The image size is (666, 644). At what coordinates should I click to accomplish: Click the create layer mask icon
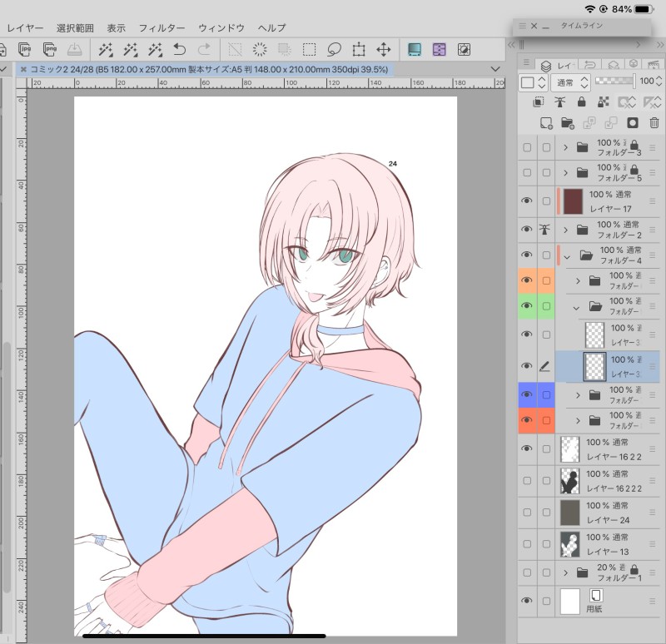(633, 123)
